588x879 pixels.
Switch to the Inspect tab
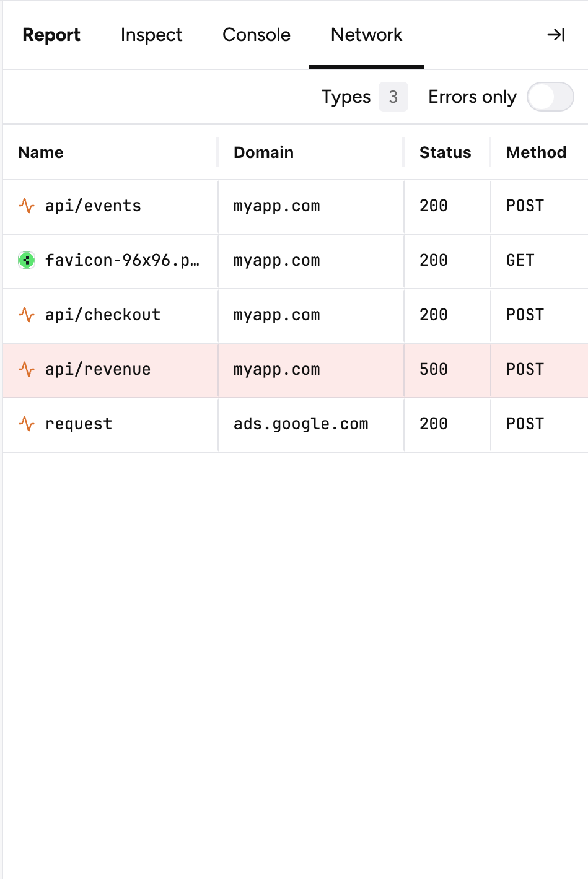[x=151, y=35]
